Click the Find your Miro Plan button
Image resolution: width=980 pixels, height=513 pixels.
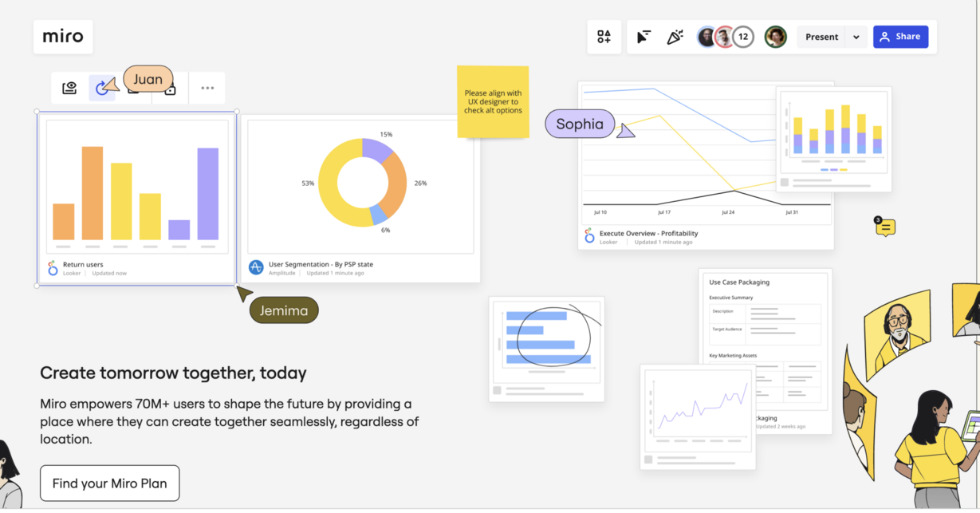tap(109, 483)
